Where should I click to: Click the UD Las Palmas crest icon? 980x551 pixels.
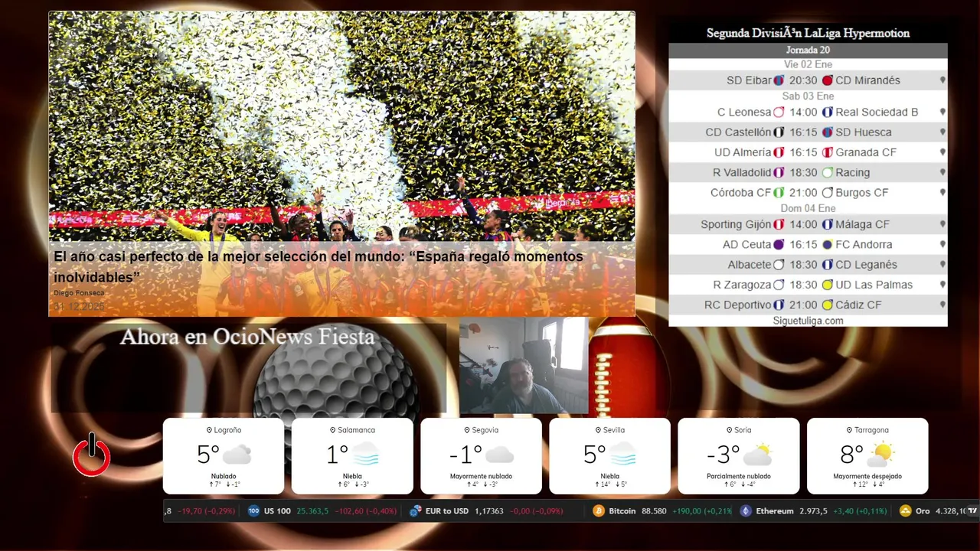[x=828, y=285]
